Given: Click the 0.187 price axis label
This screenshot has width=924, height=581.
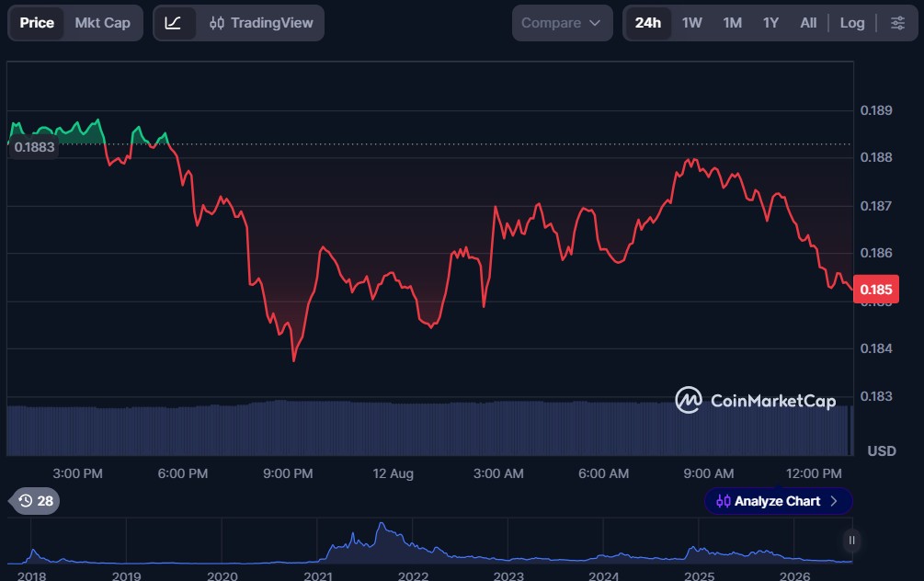Looking at the screenshot, I should tap(876, 206).
